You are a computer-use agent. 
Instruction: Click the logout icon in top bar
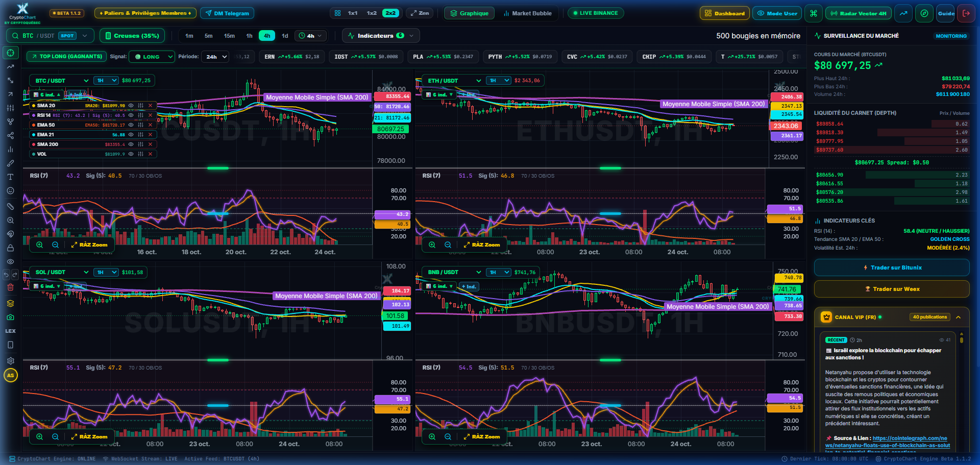click(x=966, y=13)
